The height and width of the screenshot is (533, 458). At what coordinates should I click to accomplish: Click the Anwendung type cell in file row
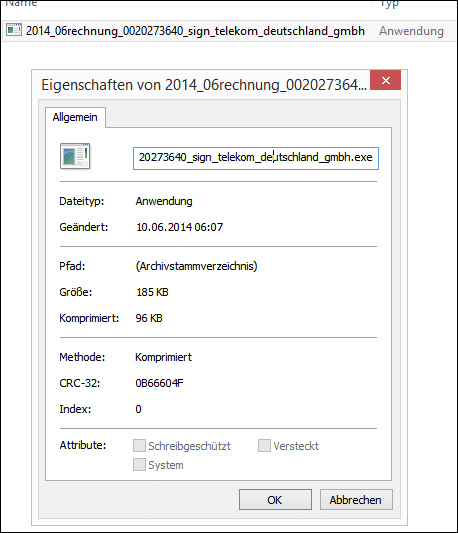pyautogui.click(x=411, y=31)
